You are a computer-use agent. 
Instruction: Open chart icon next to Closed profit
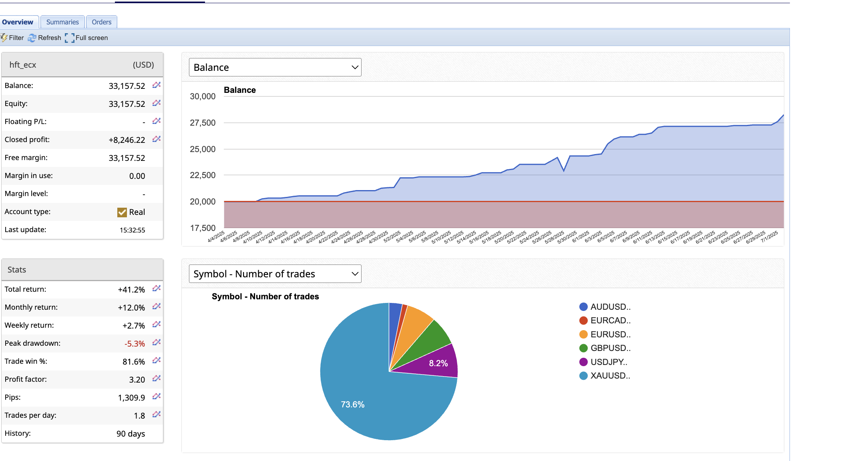157,139
